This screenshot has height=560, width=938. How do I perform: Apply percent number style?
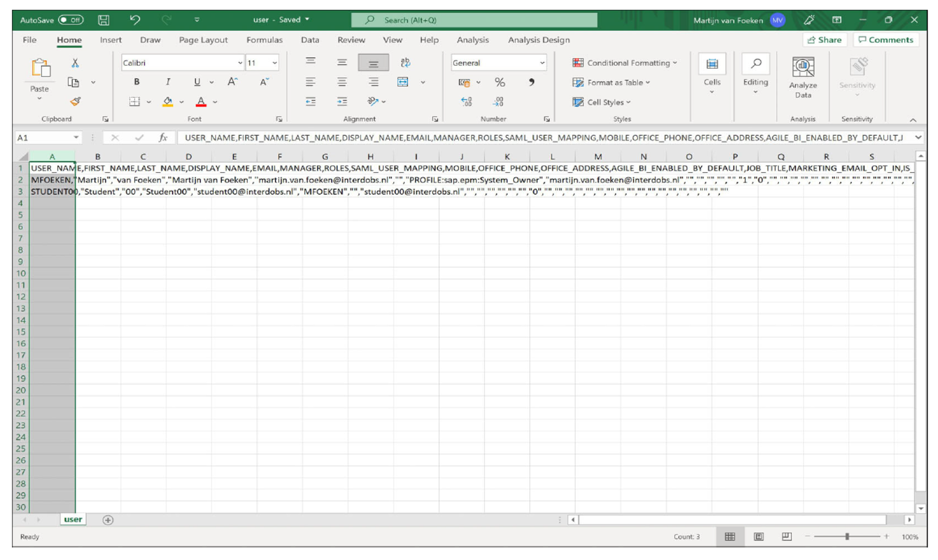coord(499,82)
